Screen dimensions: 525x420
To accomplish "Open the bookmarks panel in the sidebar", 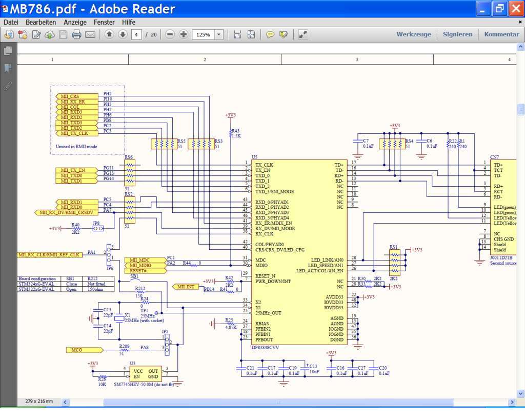I will click(8, 68).
